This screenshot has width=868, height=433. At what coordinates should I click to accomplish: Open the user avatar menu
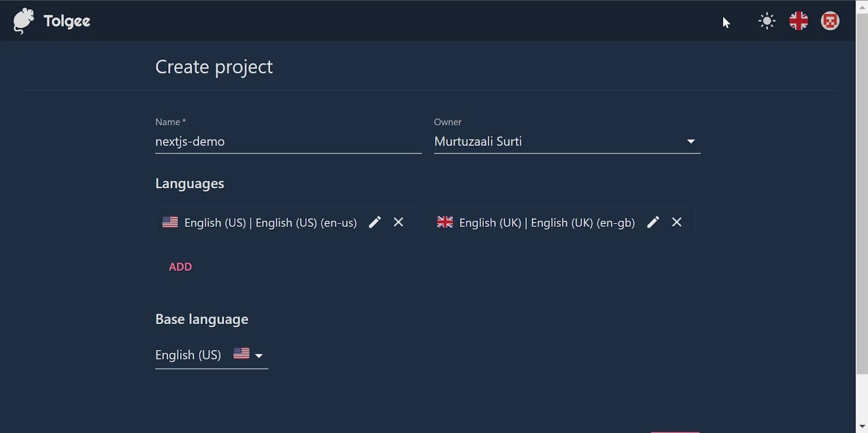tap(830, 22)
